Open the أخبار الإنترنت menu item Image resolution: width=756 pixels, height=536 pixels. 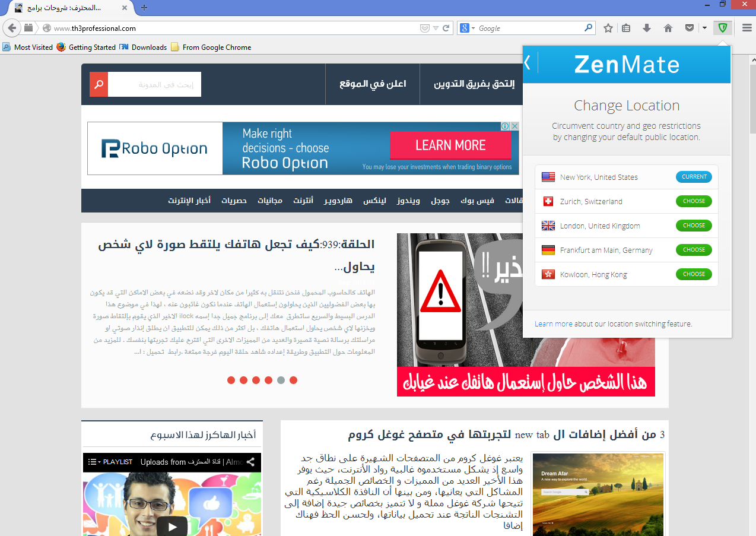pyautogui.click(x=189, y=201)
